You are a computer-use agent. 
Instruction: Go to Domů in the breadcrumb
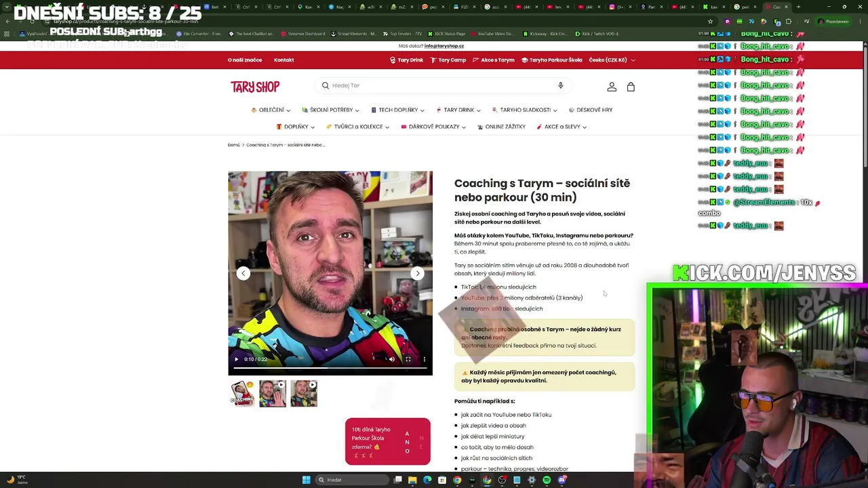234,145
